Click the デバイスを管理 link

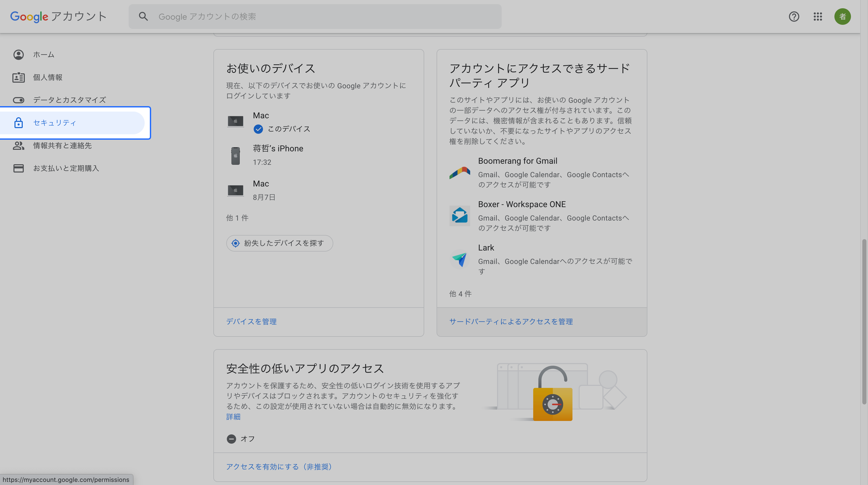(251, 322)
